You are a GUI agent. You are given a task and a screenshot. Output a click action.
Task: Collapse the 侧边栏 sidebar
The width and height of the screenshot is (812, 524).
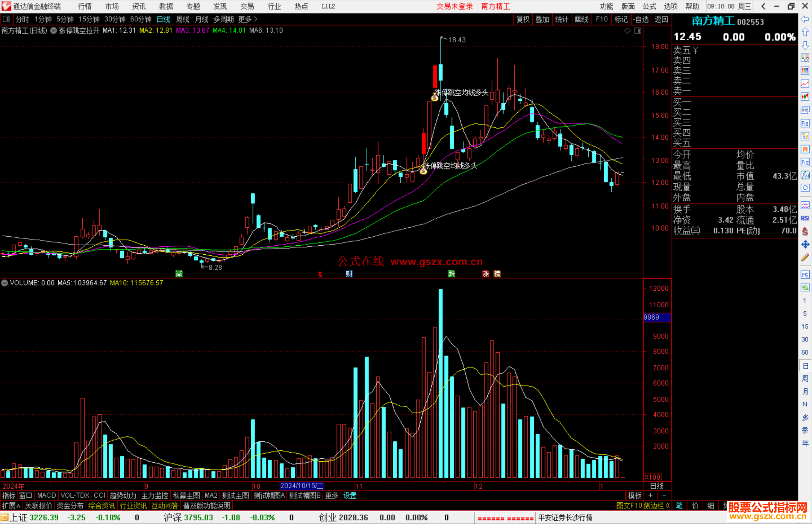(x=657, y=506)
